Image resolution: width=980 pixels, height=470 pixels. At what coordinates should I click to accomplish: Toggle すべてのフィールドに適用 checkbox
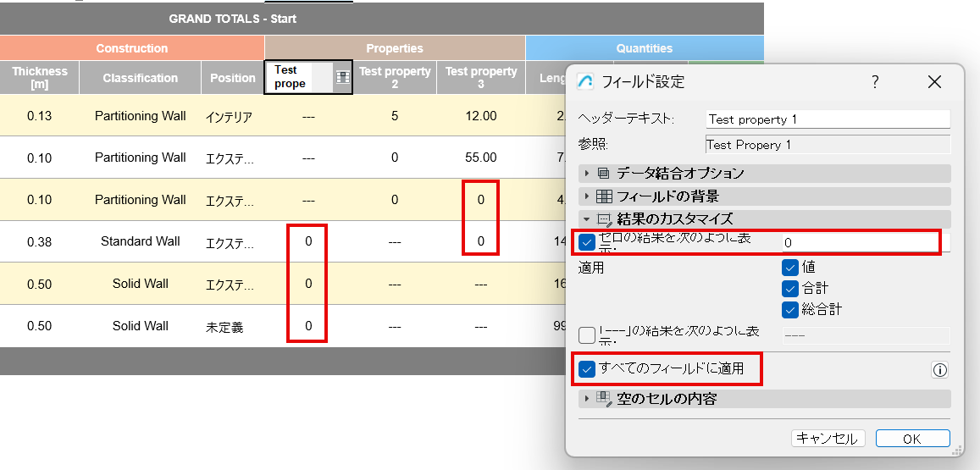(587, 368)
